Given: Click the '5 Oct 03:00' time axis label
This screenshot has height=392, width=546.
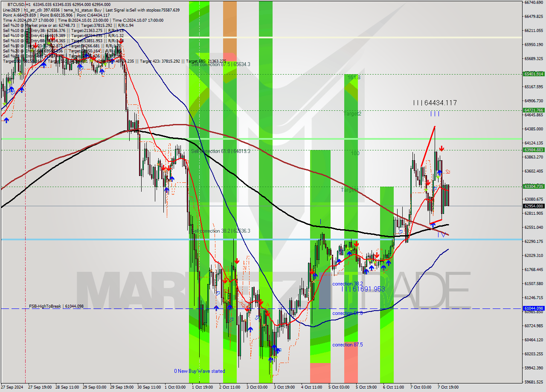Looking at the screenshot, I should click(x=339, y=387).
